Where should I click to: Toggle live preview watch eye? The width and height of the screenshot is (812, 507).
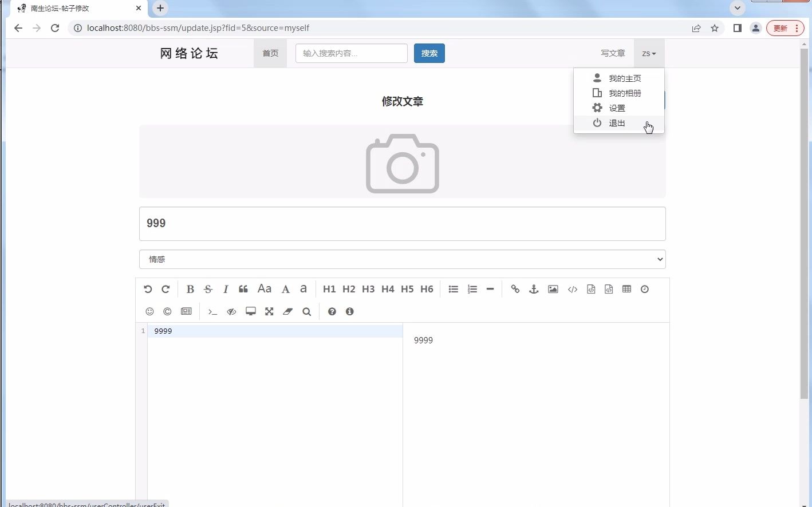pyautogui.click(x=231, y=312)
